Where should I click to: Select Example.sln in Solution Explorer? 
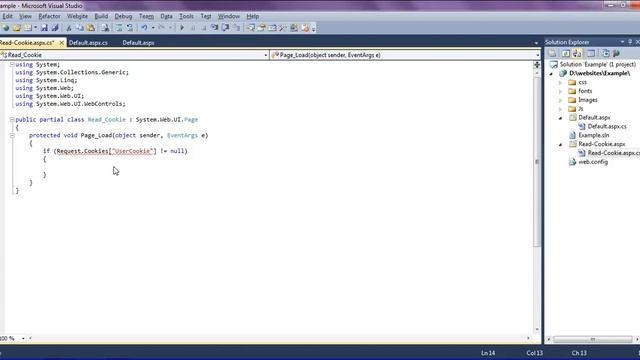pos(594,135)
